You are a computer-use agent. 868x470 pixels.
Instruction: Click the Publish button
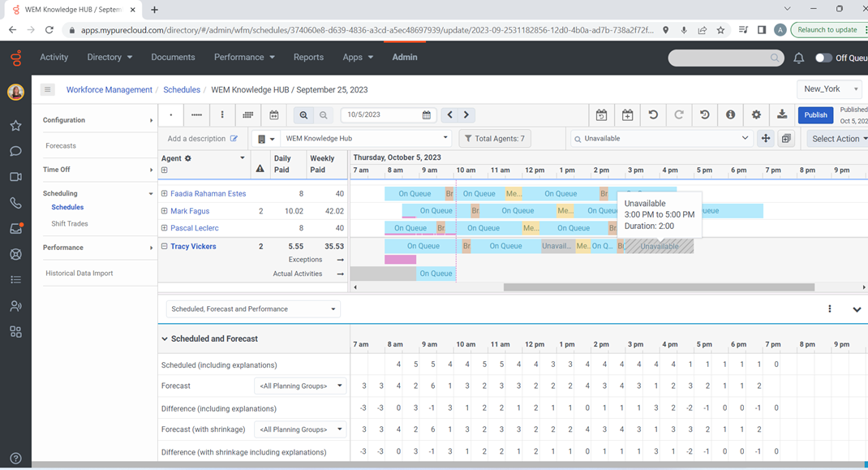click(815, 115)
